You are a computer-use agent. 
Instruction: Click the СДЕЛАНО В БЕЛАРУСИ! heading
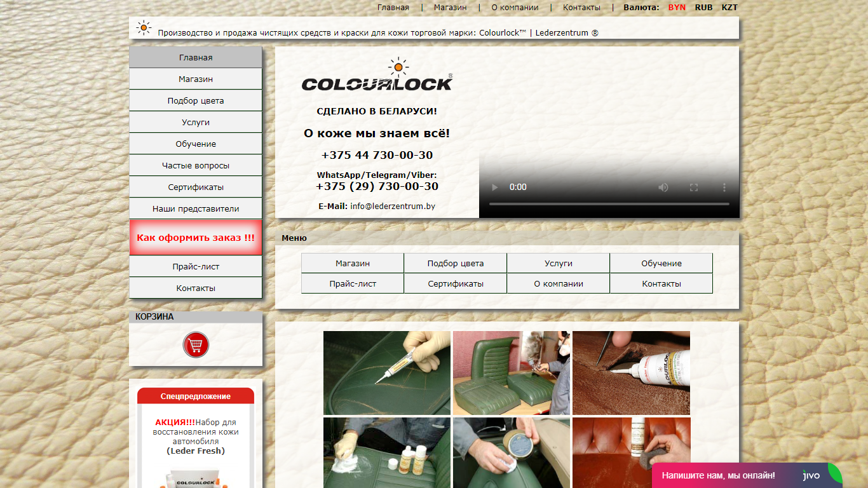(377, 111)
